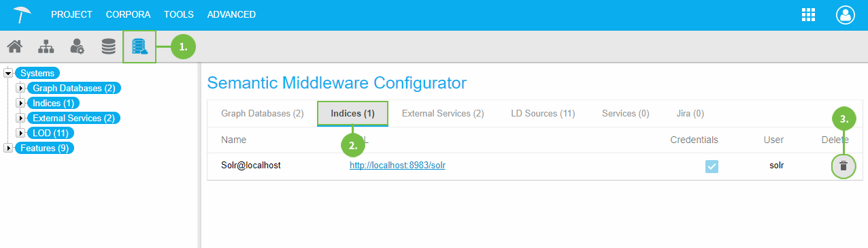The height and width of the screenshot is (248, 868).
Task: Collapse the Systems tree node
Action: [8, 73]
